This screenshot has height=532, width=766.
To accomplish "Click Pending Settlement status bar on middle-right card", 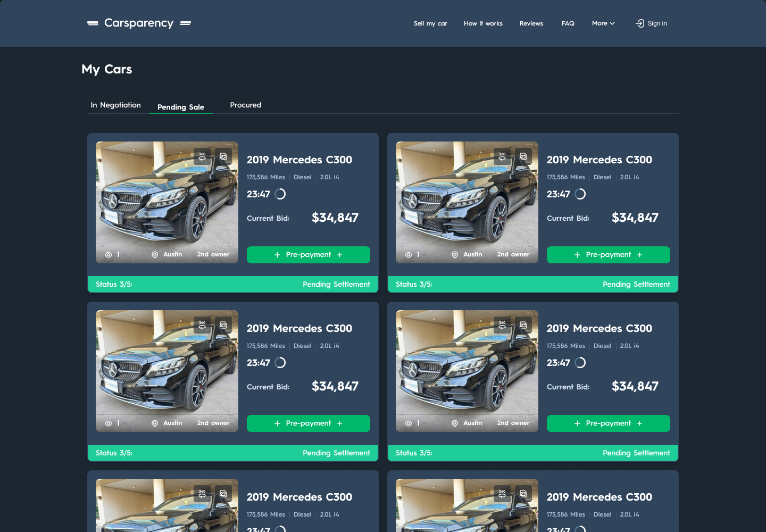I will [533, 453].
